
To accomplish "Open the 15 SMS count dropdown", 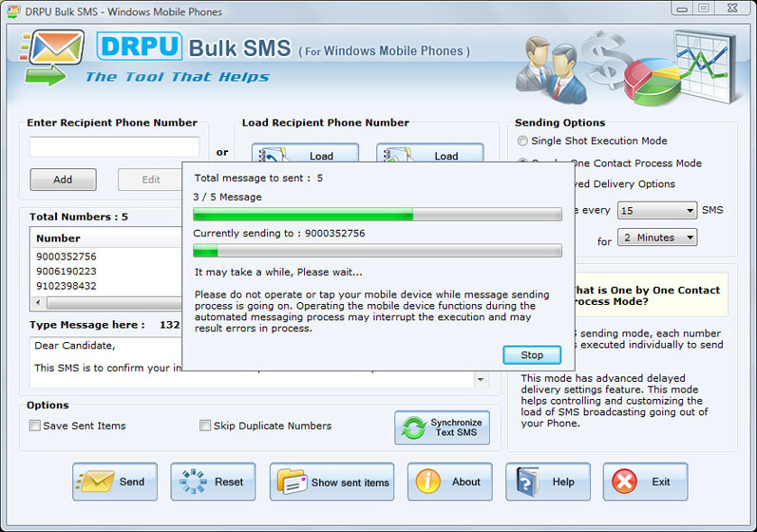I will 657,211.
